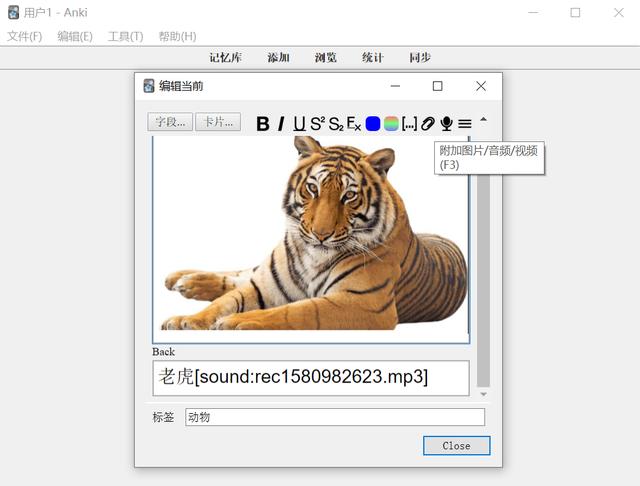Image resolution: width=640 pixels, height=486 pixels.
Task: Click the Anki icon in 编辑当前 title bar
Action: click(149, 86)
